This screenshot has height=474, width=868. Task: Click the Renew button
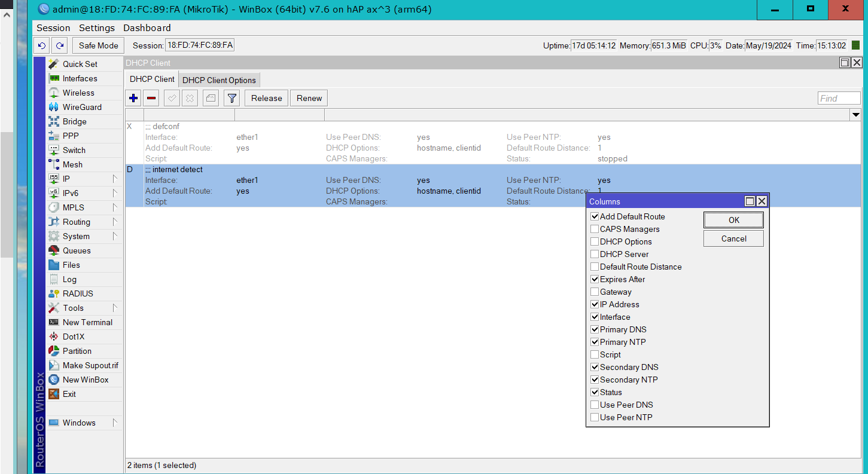coord(308,97)
